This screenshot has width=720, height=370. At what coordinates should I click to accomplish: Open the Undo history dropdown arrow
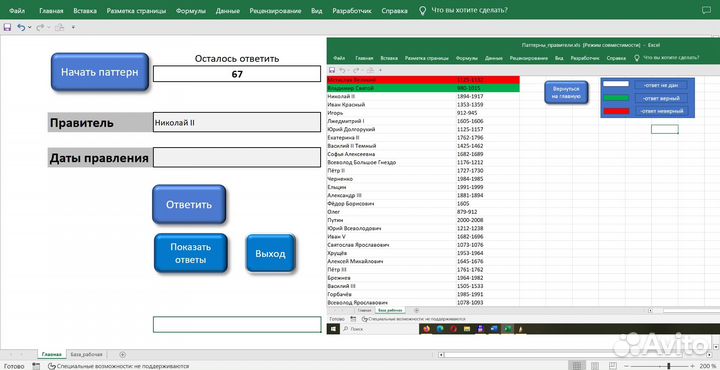30,28
